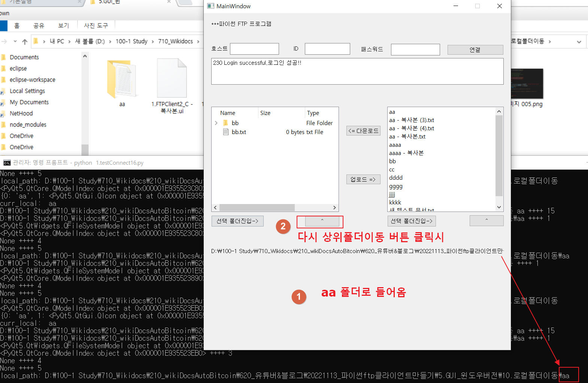The height and width of the screenshot is (383, 588).
Task: Click the ID input field
Action: (327, 49)
